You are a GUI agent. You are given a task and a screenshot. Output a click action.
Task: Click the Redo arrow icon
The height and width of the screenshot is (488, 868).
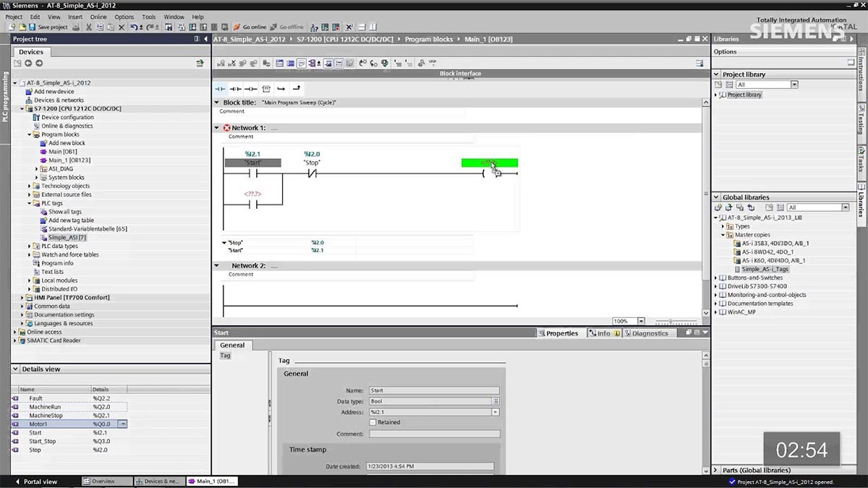tap(148, 27)
